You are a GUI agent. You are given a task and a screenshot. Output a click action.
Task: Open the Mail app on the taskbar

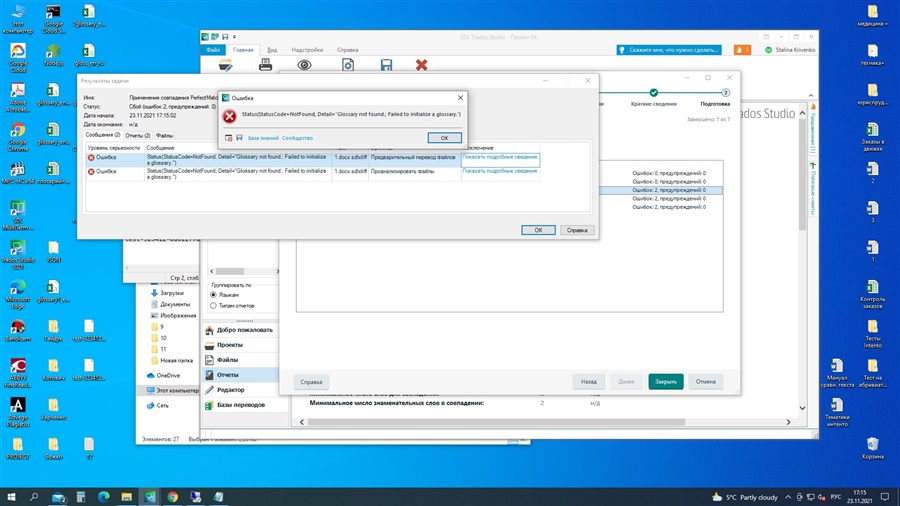click(59, 497)
